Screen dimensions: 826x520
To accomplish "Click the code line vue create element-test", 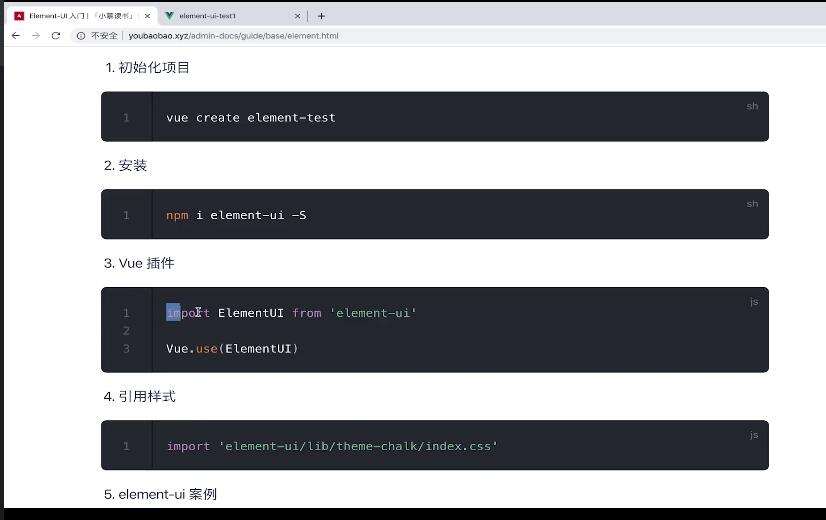I will 251,118.
